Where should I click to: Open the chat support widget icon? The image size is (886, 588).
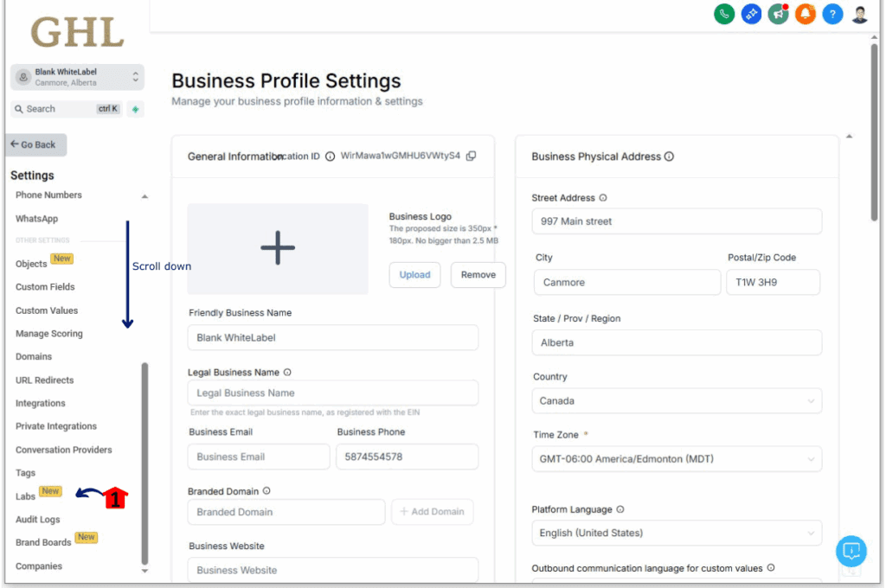coord(851,551)
